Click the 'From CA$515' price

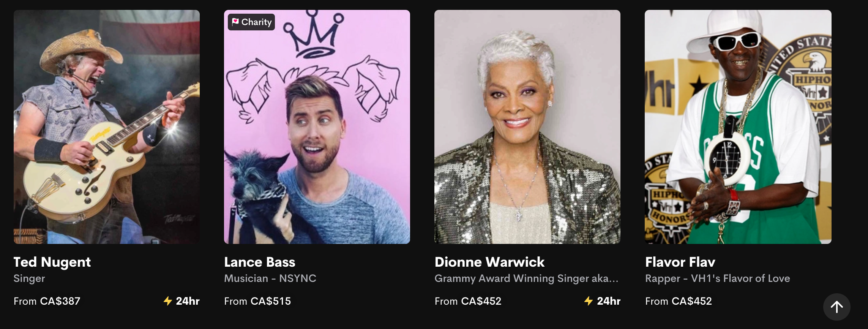tap(257, 301)
